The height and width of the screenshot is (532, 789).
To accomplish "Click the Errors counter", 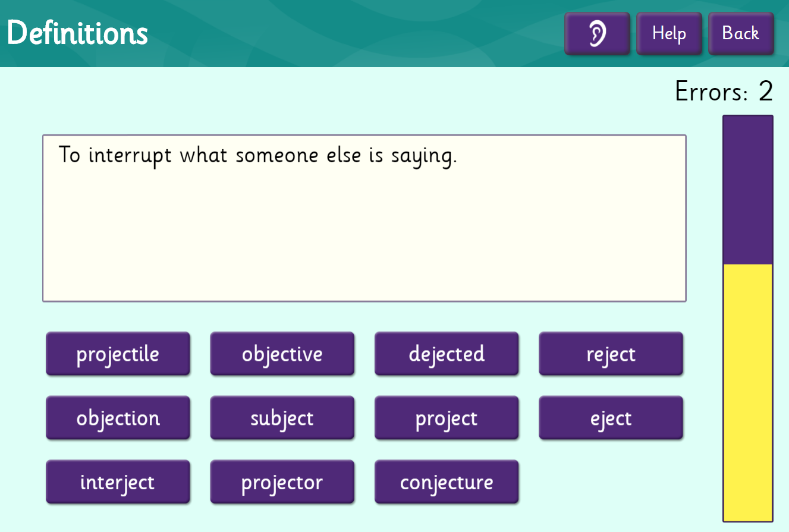I will coord(723,92).
